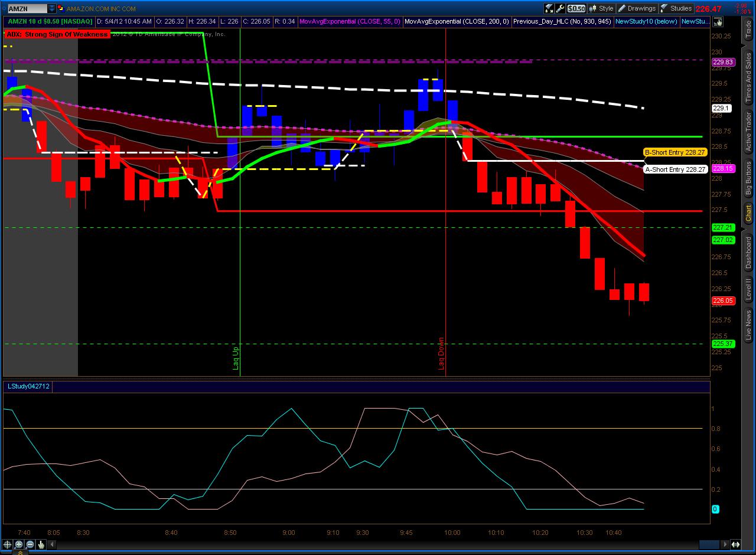The image size is (756, 555).
Task: Click the 226.47 last price in header
Action: point(709,9)
